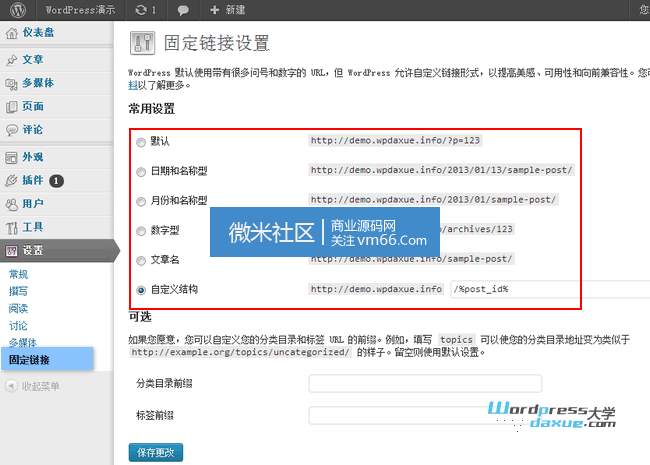Click the archives/123 example URL
650x465 pixels.
pos(478,229)
